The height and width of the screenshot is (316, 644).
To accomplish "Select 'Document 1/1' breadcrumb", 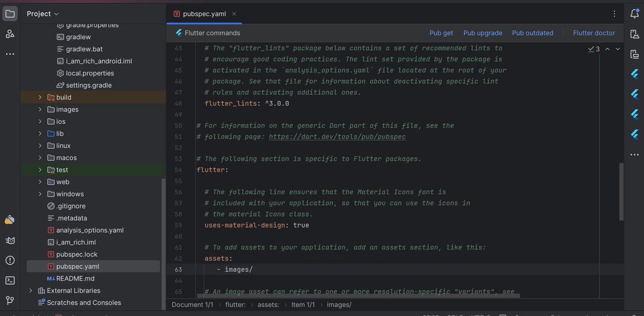I will pyautogui.click(x=192, y=305).
